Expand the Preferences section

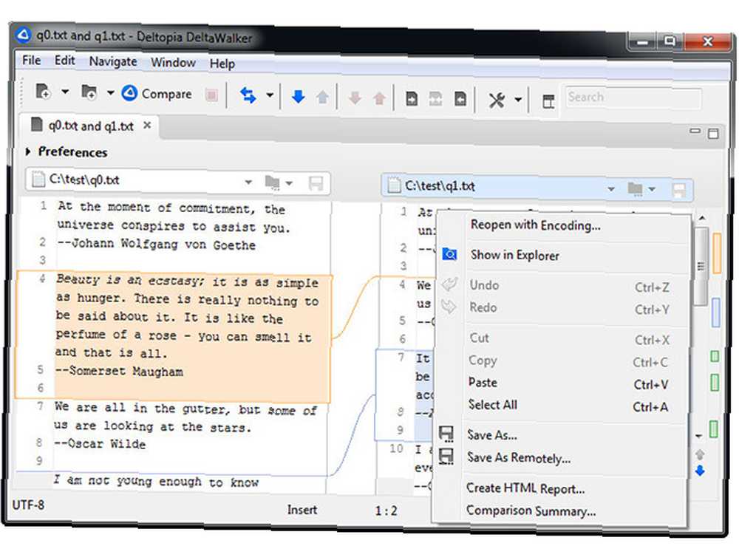point(28,151)
